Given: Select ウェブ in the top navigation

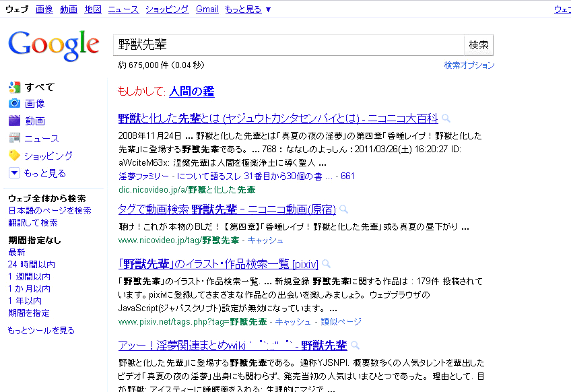Looking at the screenshot, I should pyautogui.click(x=17, y=9).
